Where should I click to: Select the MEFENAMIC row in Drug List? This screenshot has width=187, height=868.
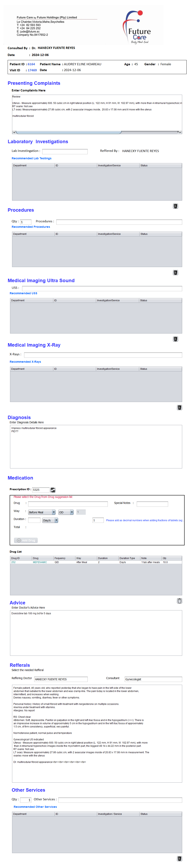point(40,562)
